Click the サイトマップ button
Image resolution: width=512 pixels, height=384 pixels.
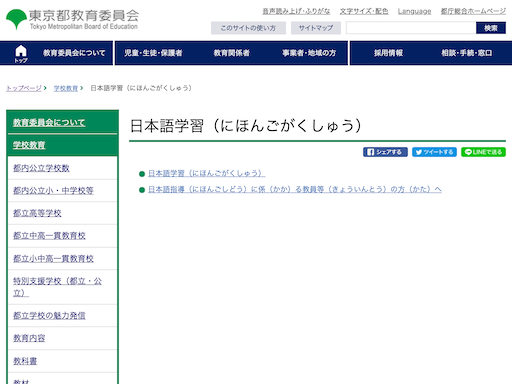click(316, 28)
